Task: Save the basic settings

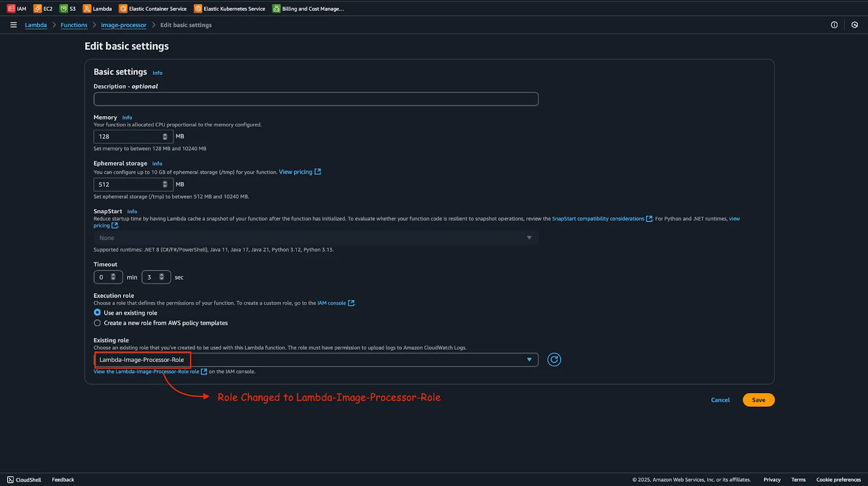Action: pos(758,400)
